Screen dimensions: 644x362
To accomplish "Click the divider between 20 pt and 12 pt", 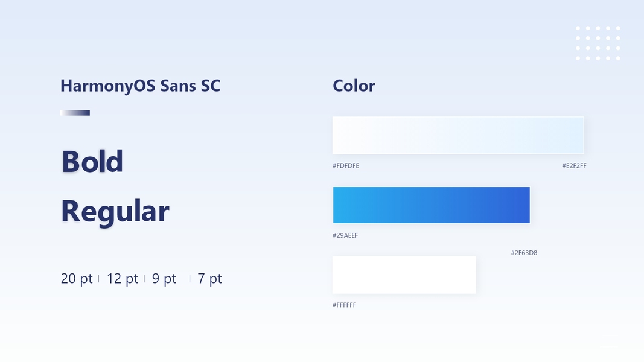I will tap(99, 279).
